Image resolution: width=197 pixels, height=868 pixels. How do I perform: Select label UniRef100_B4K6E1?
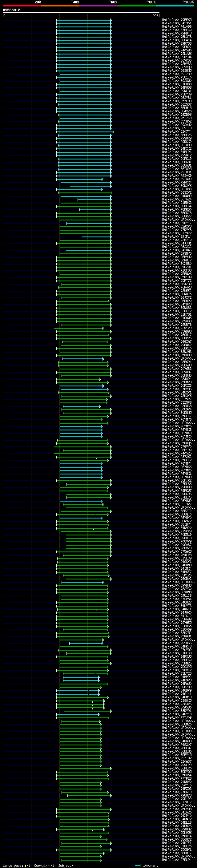click(x=176, y=609)
